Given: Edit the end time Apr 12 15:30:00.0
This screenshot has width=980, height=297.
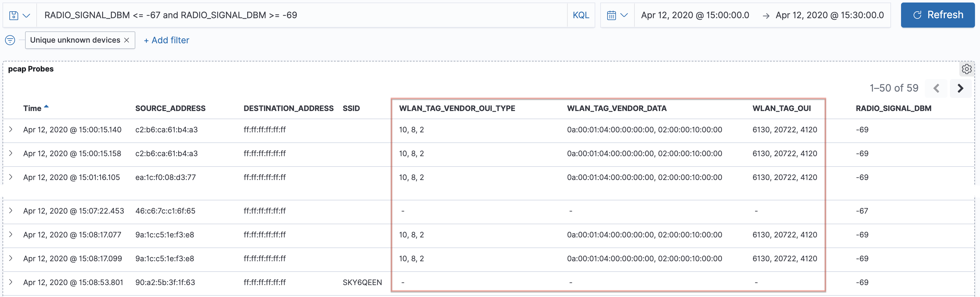Looking at the screenshot, I should [x=829, y=15].
